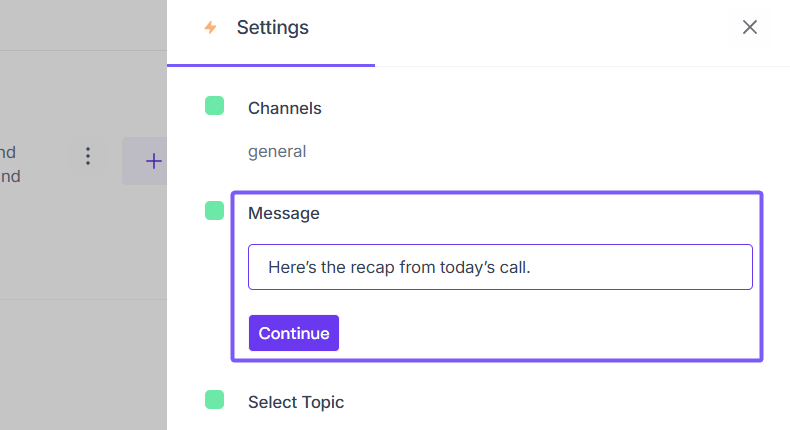The image size is (790, 430).
Task: Click the upper truncated text line behind overlay
Action: (x=8, y=152)
